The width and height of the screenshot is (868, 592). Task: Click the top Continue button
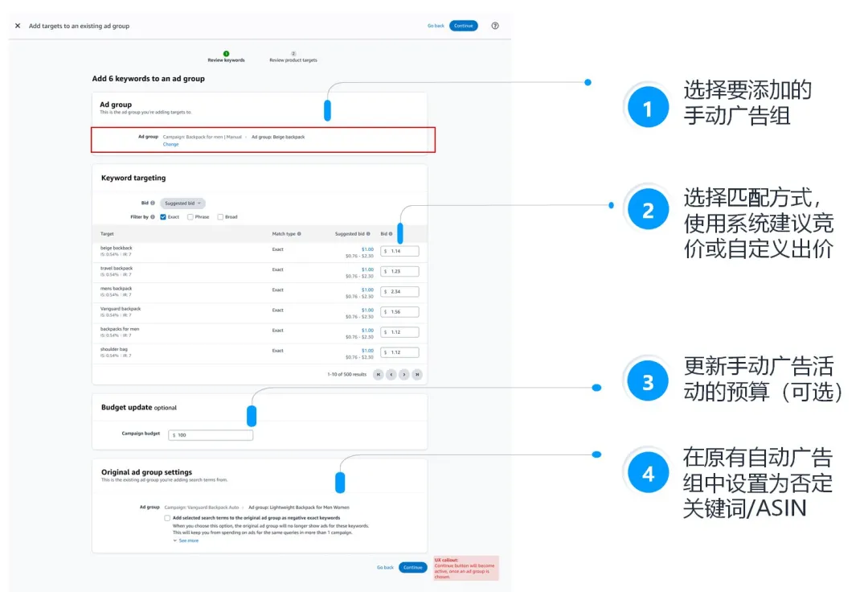tap(464, 26)
